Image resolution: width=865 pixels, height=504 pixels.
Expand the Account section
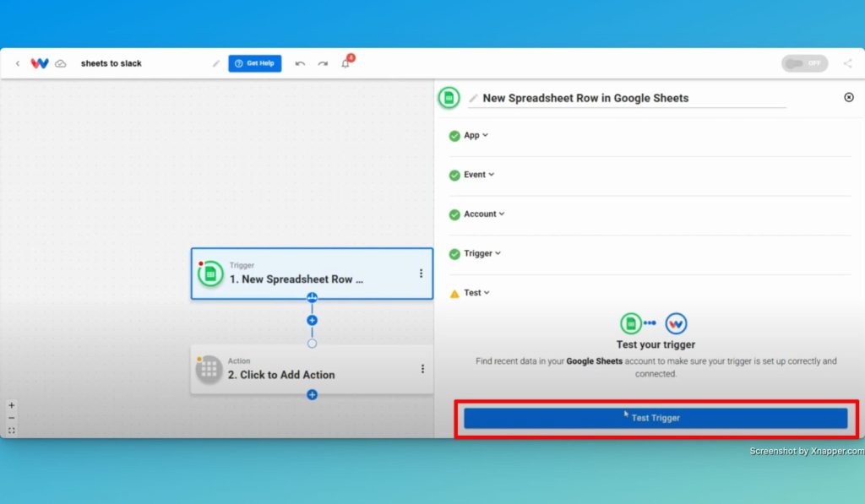coord(484,214)
